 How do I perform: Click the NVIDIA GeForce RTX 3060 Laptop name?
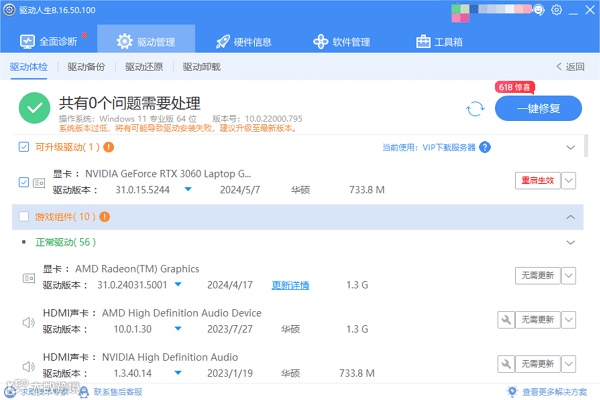[168, 174]
